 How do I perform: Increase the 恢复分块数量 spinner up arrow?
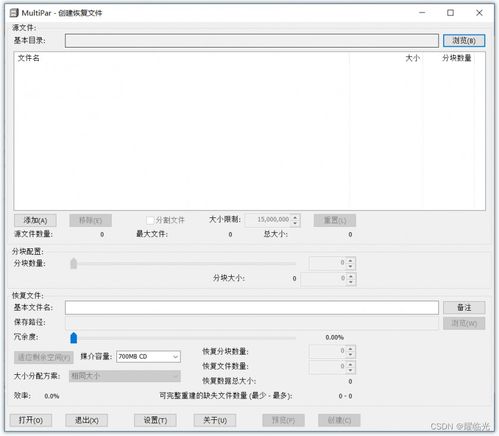(350, 348)
